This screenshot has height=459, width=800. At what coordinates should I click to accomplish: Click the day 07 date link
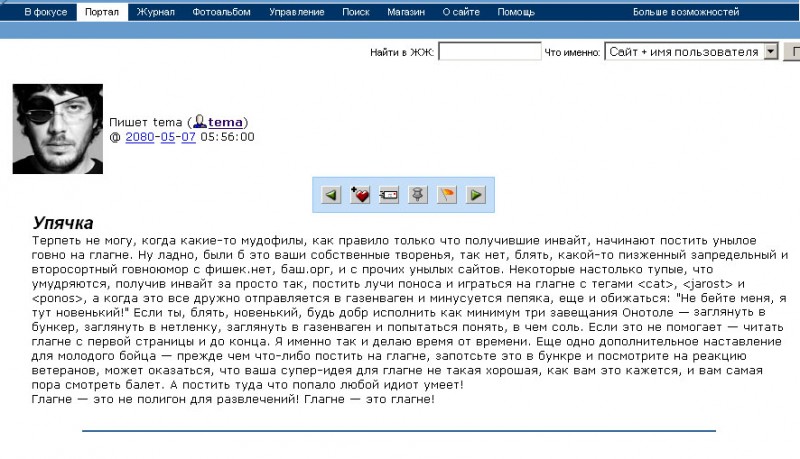click(x=188, y=137)
